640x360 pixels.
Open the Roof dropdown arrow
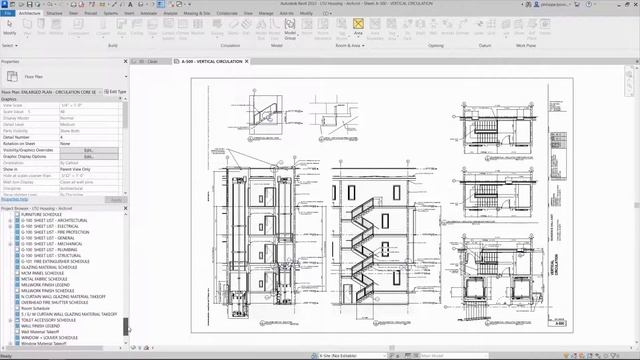122,38
